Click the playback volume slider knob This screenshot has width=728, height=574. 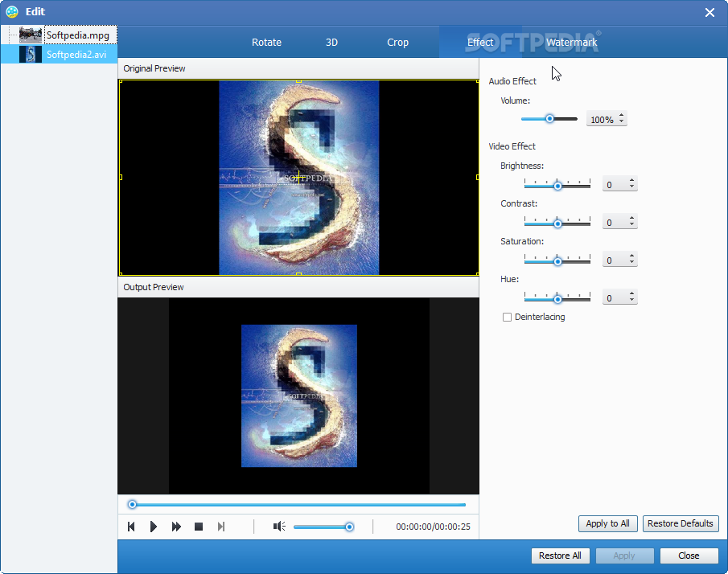coord(350,527)
